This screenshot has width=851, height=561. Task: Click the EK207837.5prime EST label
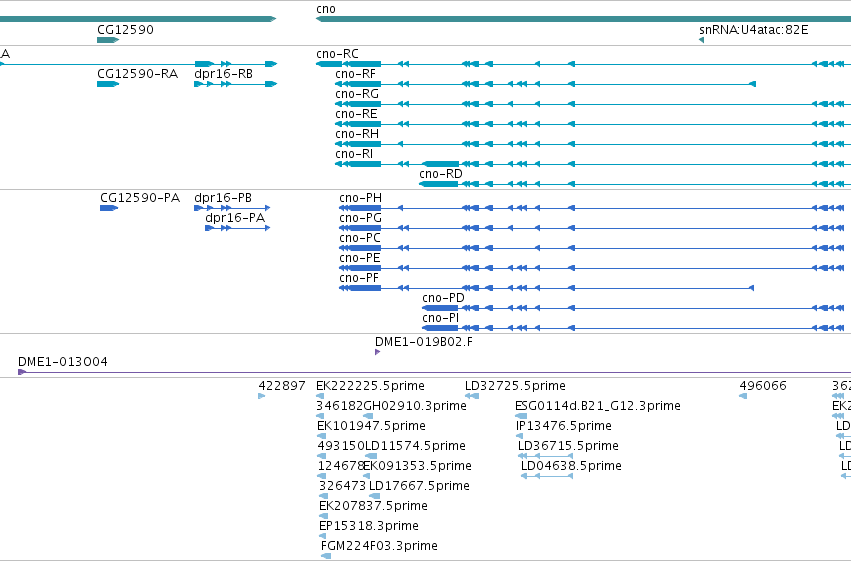click(373, 507)
